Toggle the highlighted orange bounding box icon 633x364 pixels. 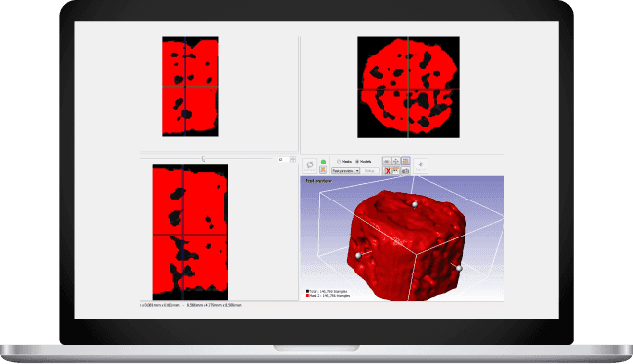pos(406,161)
